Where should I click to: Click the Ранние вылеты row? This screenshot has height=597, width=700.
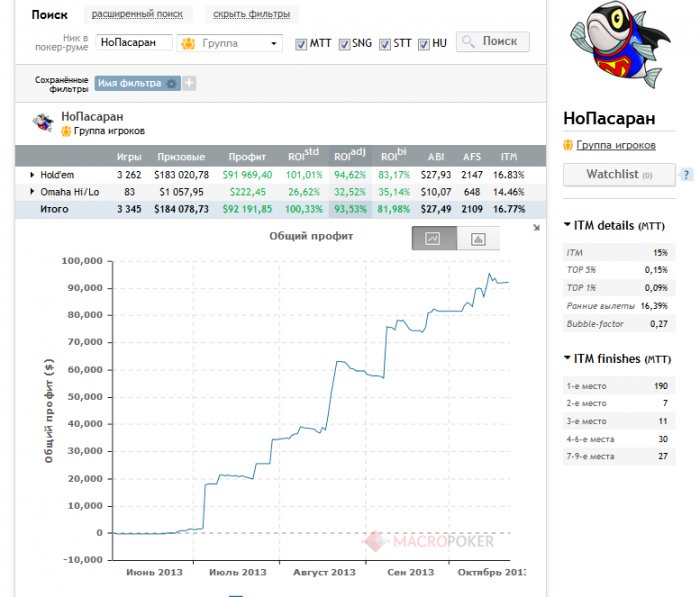click(619, 306)
